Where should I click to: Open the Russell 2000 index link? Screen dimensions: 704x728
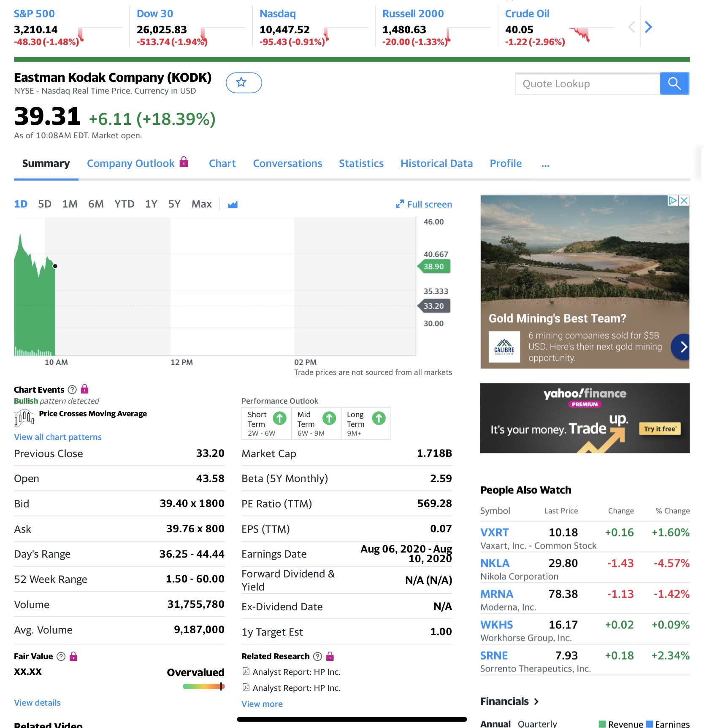click(x=413, y=13)
